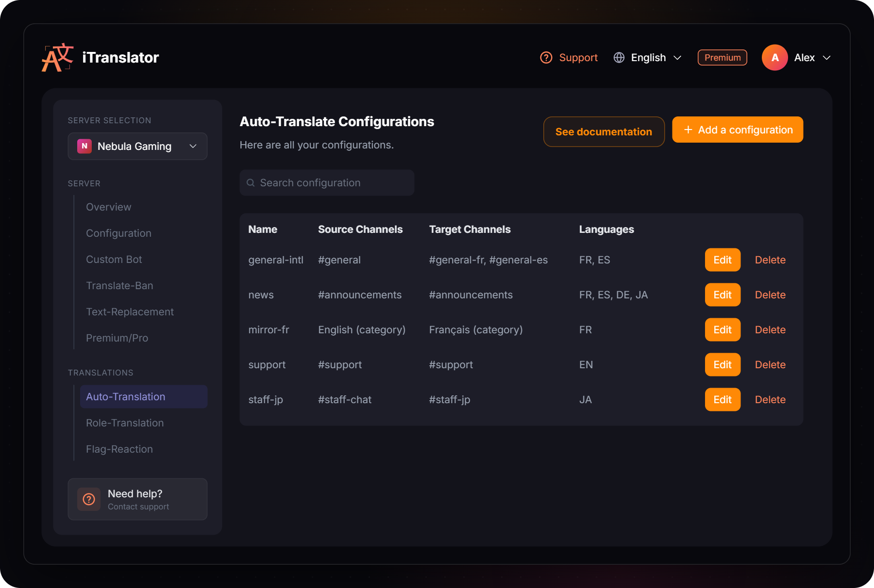Viewport: 874px width, 588px height.
Task: Click the Nebula Gaming server badge icon
Action: click(x=84, y=146)
